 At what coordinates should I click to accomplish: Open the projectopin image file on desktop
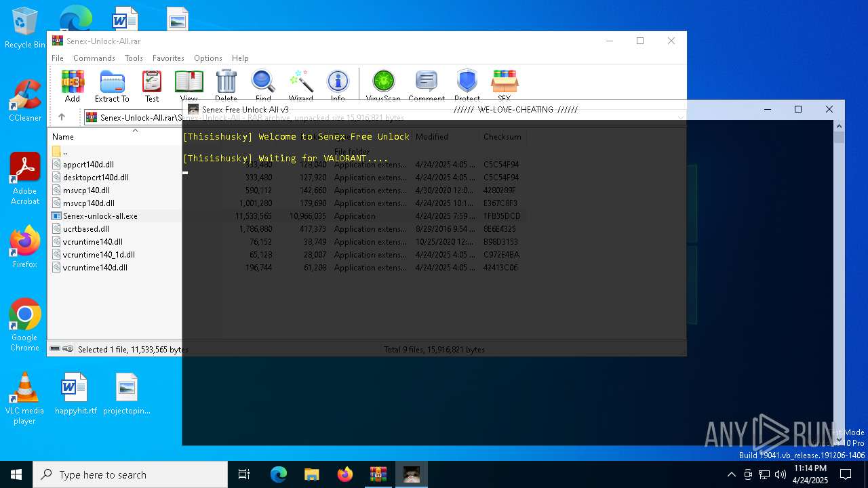coord(127,394)
